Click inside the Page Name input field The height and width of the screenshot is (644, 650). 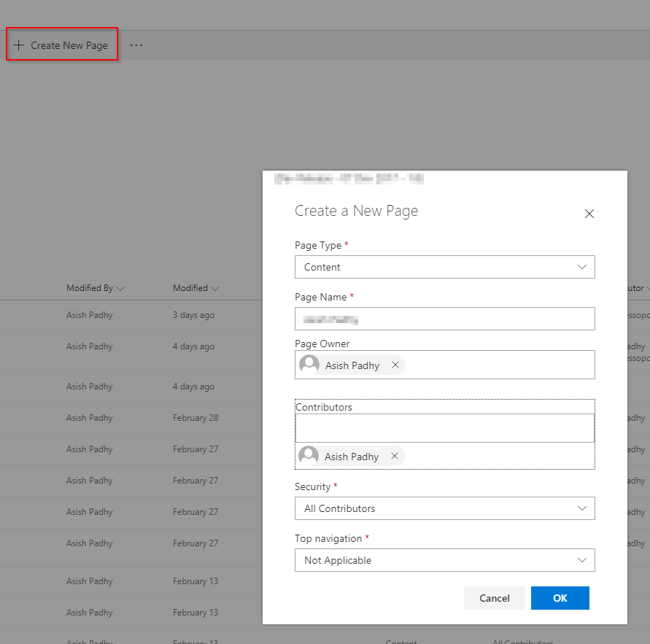pos(444,319)
